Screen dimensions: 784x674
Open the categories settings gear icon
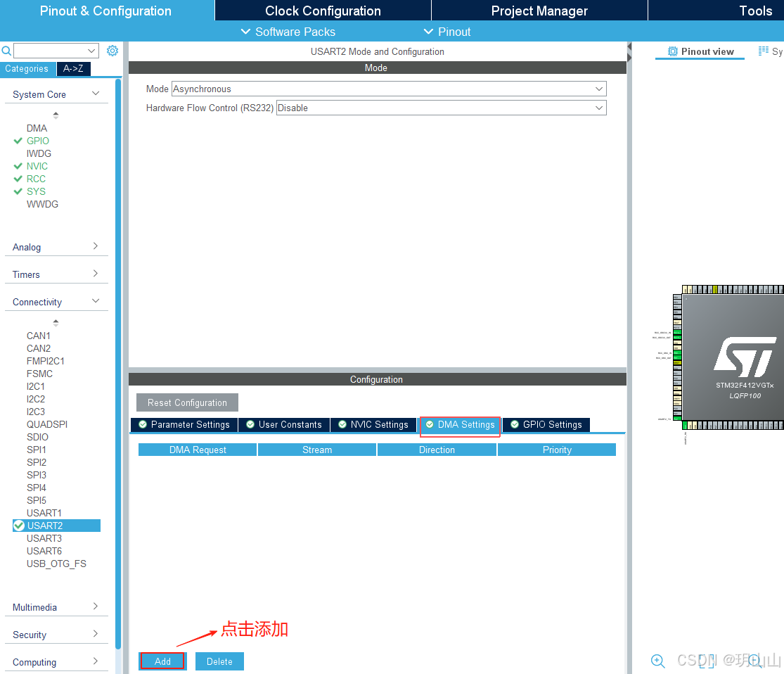(x=113, y=51)
